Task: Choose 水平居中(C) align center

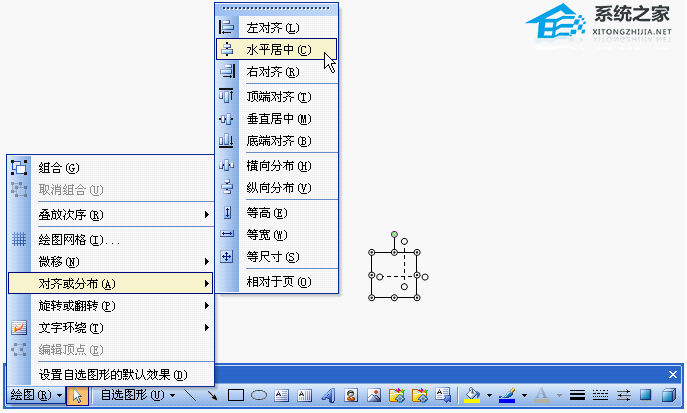Action: pos(276,49)
